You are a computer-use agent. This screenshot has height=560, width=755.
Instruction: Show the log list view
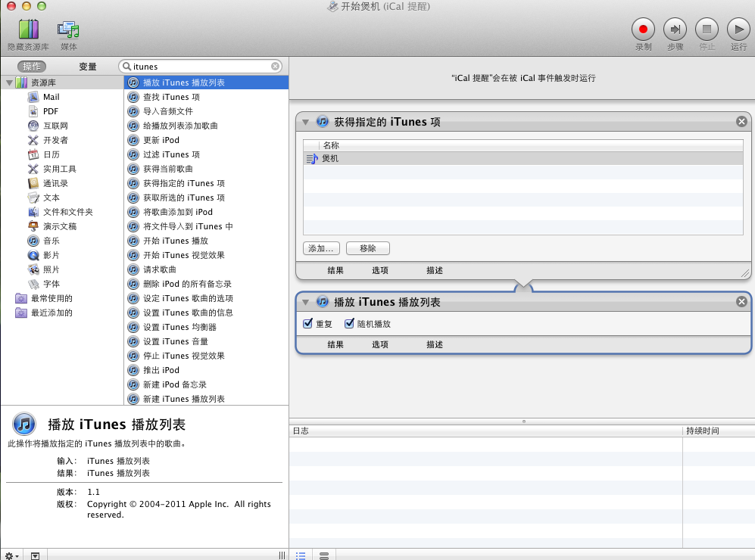(301, 555)
